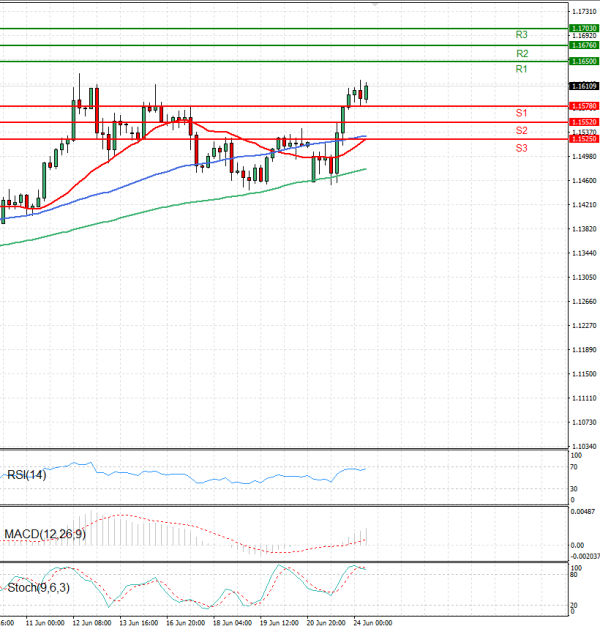Click the latest green candlestick on chart
600x629 pixels.
[x=366, y=92]
